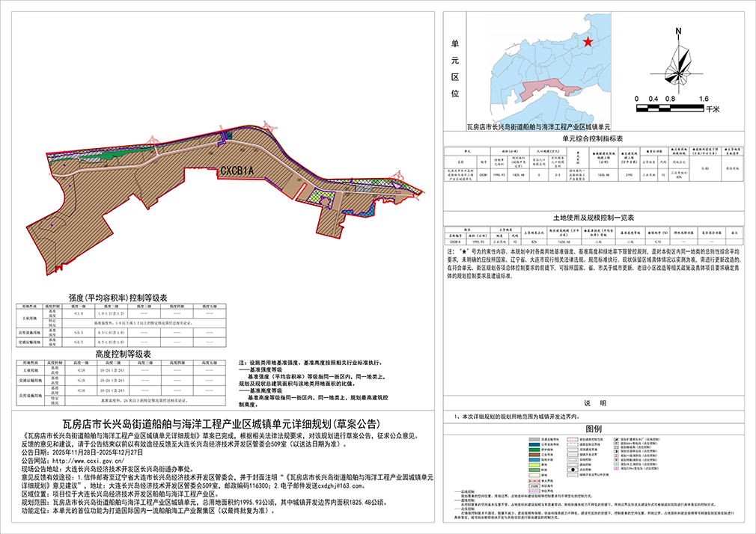The height and width of the screenshot is (534, 756).
Task: Click the black-and-white kilometer scale bar
Action: [x=669, y=108]
